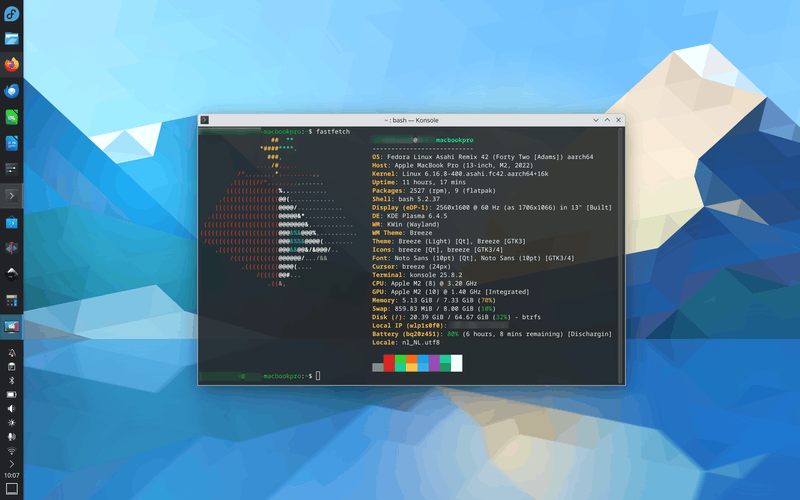Click the terminal cursor at the bottom prompt
This screenshot has height=500, width=800.
(318, 376)
